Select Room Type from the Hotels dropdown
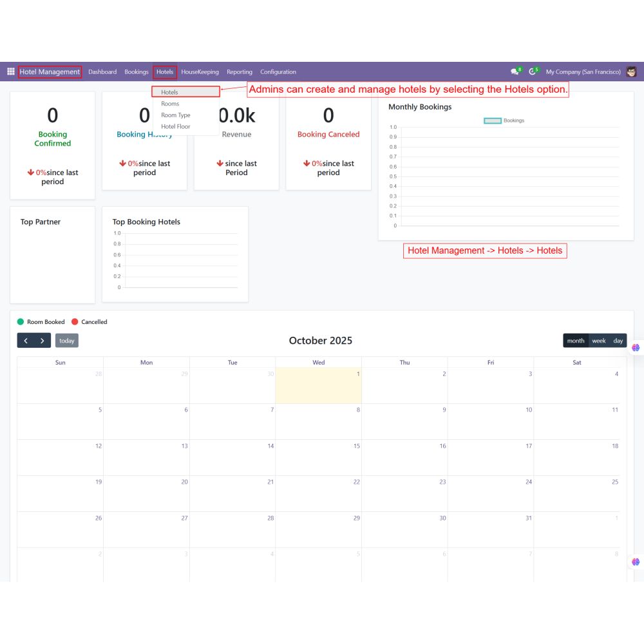 176,115
